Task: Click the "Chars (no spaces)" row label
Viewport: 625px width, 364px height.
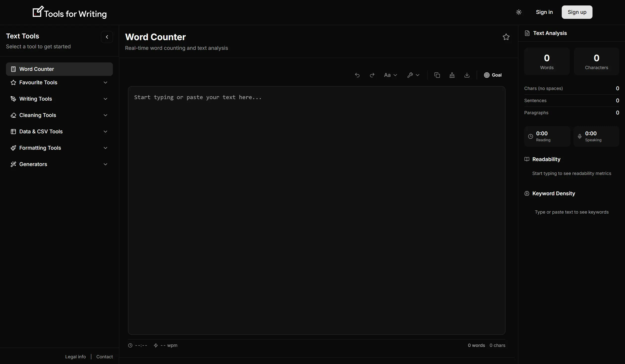Action: 543,88
